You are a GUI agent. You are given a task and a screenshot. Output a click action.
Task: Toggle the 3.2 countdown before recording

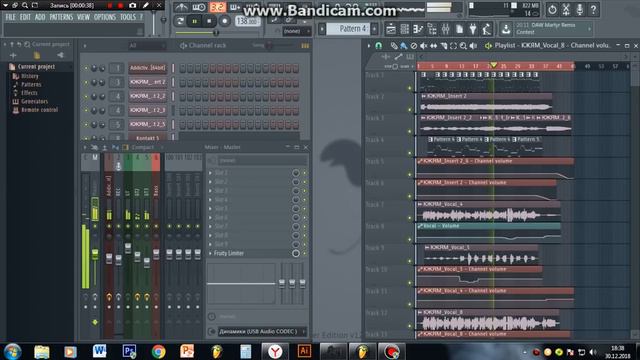click(218, 7)
